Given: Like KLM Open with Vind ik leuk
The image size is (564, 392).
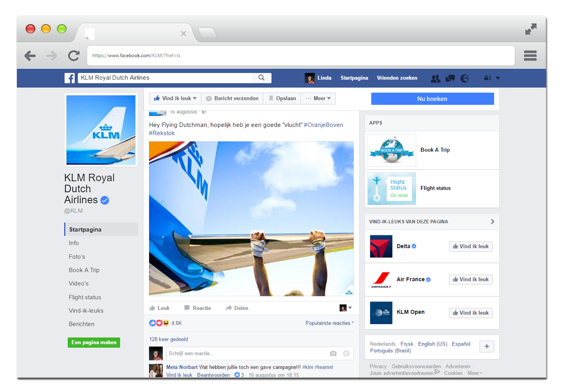Looking at the screenshot, I should click(471, 313).
